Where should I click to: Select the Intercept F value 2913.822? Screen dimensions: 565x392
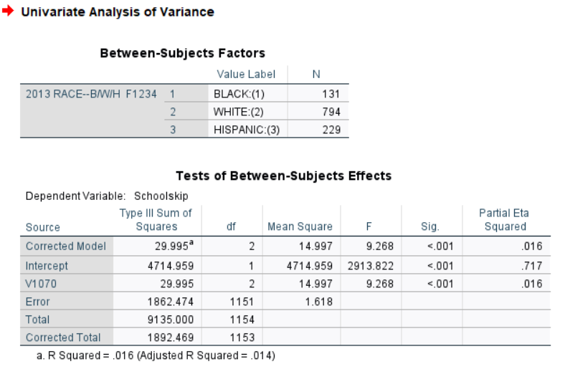pyautogui.click(x=371, y=266)
